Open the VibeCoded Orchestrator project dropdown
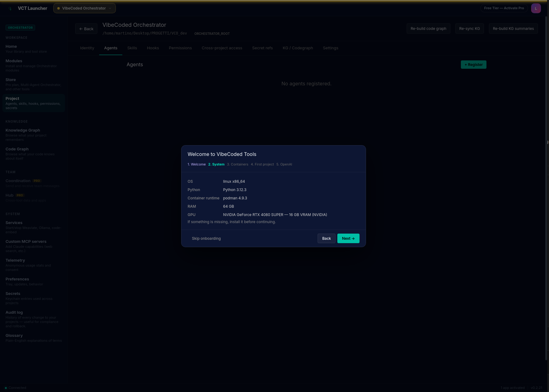Viewport: 549px width, 392px height. click(x=84, y=8)
